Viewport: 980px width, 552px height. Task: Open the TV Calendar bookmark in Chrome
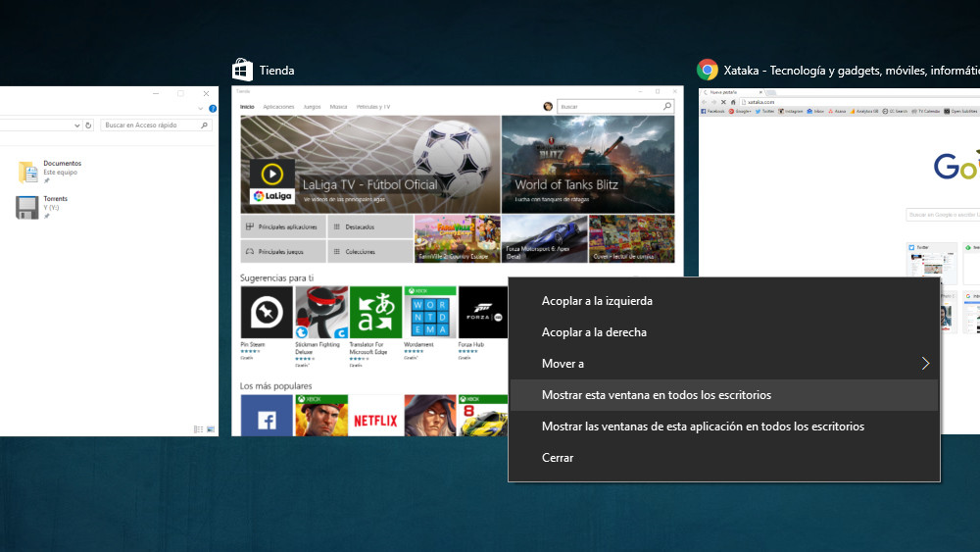coord(926,111)
